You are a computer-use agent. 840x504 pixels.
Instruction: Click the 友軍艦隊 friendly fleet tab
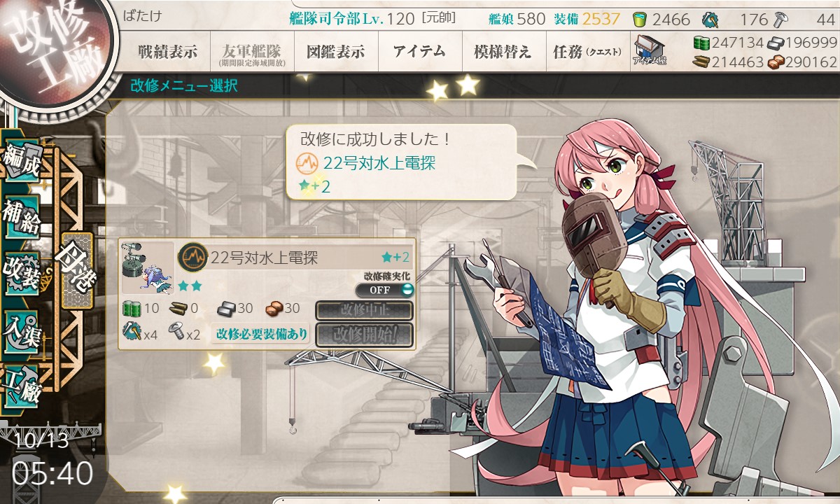click(x=252, y=52)
